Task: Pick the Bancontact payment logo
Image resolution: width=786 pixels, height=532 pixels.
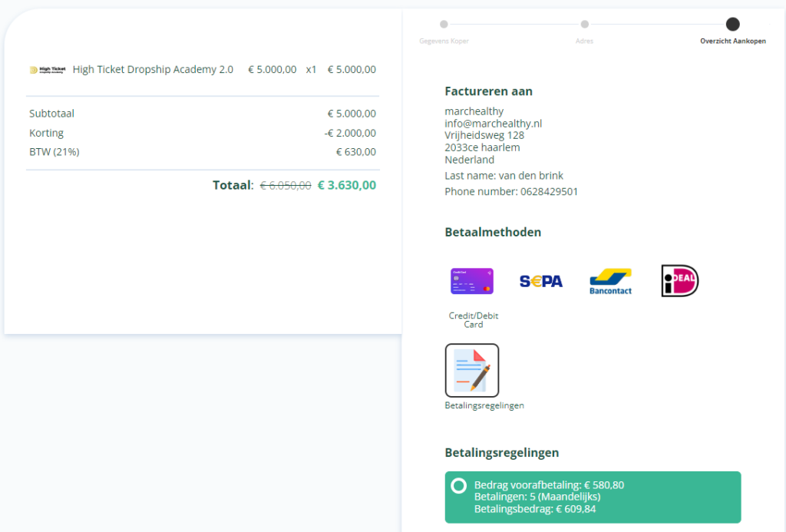Action: click(610, 282)
